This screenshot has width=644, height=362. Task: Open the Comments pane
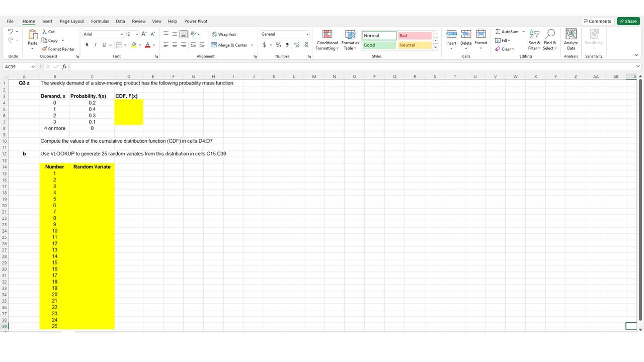tap(597, 21)
